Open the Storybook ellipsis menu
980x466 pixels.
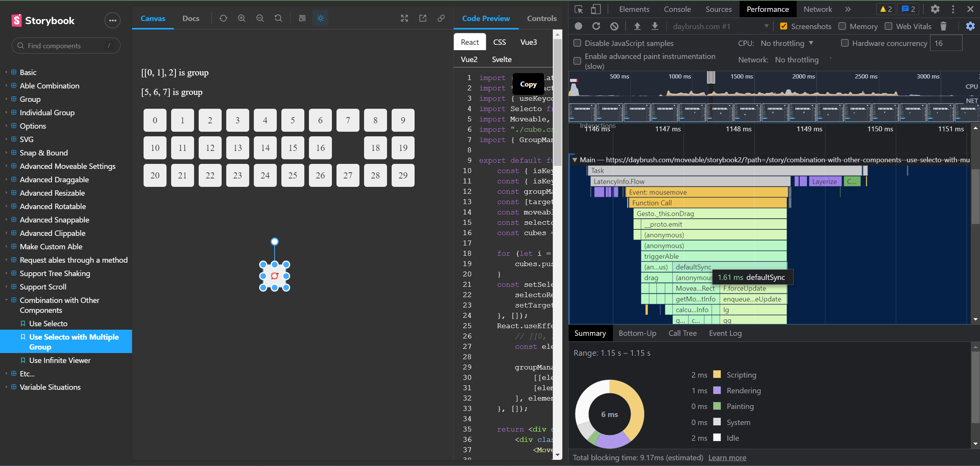coord(113,20)
